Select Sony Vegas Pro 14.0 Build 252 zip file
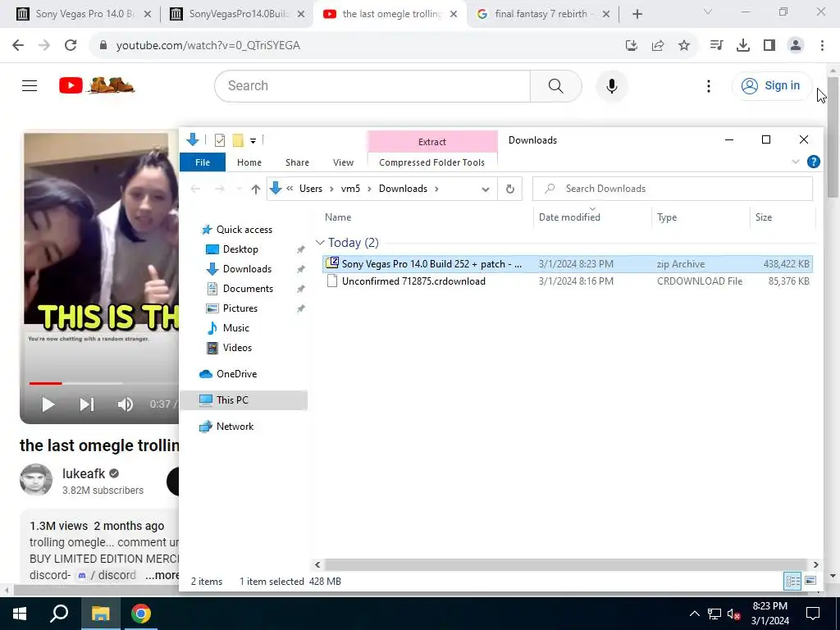The width and height of the screenshot is (840, 630). 567,263
